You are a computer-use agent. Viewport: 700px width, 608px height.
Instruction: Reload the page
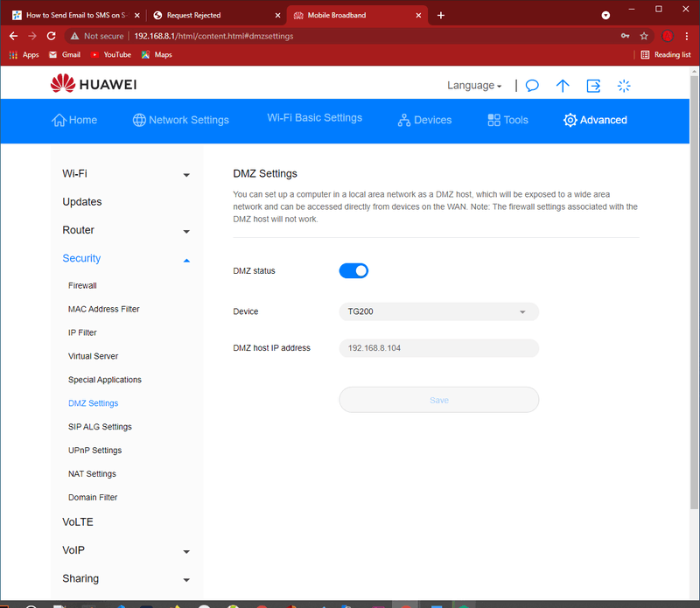[52, 36]
